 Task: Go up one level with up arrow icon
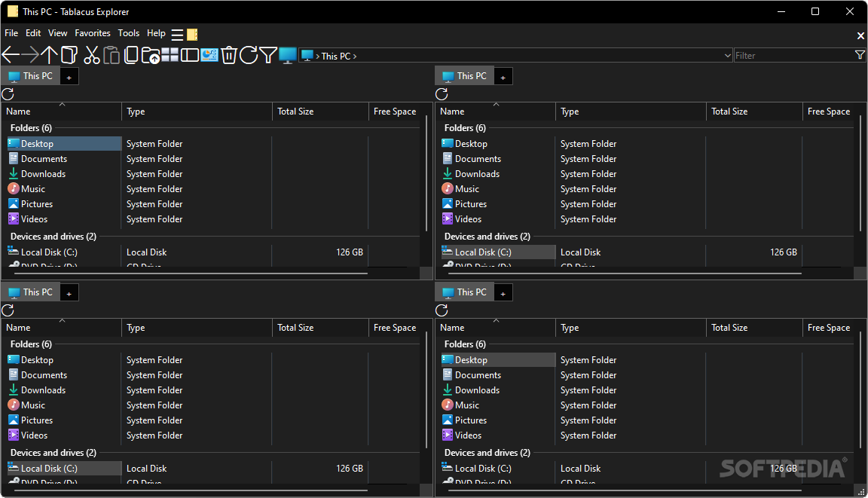(49, 55)
